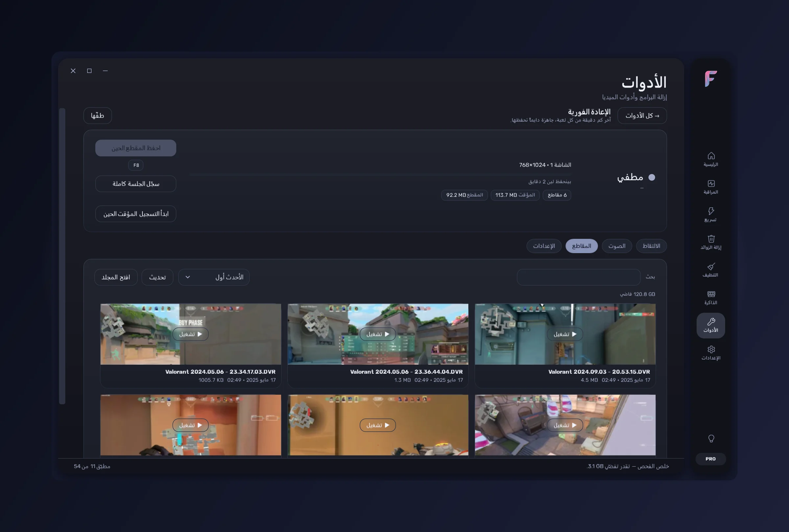
Task: Click احفظ المقطع الحين save clip button
Action: (x=136, y=148)
